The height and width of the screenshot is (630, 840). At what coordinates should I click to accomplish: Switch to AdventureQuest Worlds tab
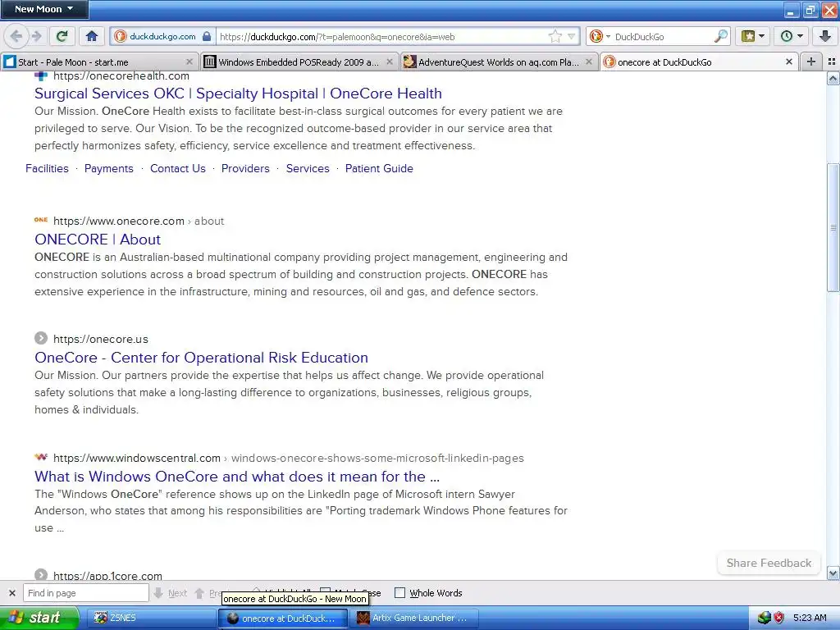click(x=499, y=62)
